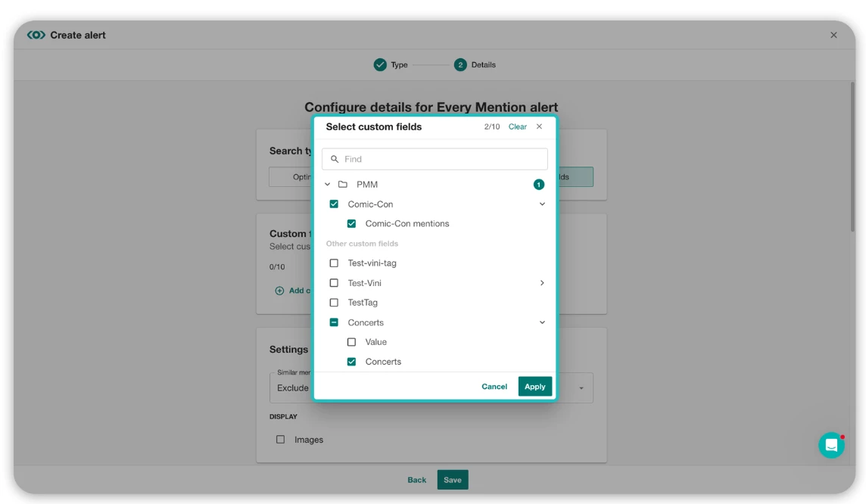Click the Type step checkmark icon
This screenshot has height=504, width=866.
[380, 64]
